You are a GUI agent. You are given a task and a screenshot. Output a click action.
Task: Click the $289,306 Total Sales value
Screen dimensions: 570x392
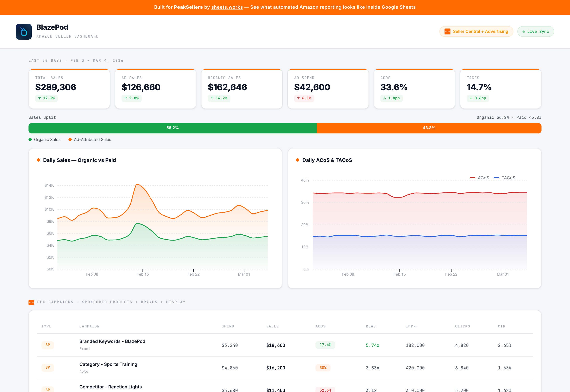point(56,87)
